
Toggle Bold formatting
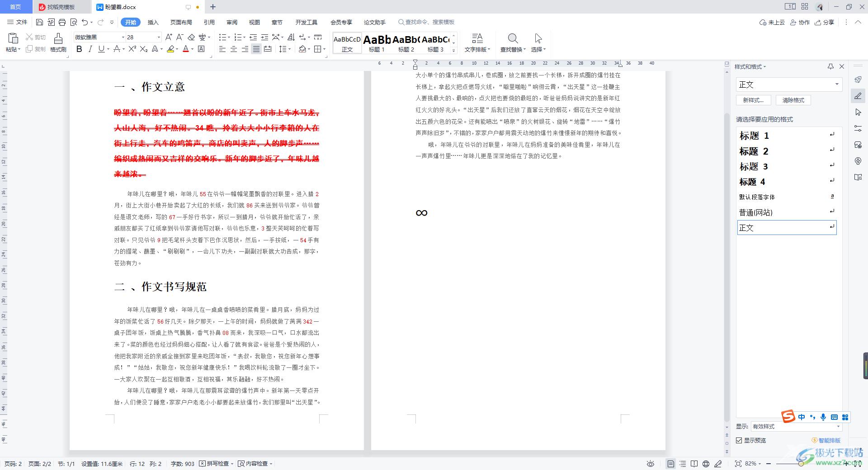(x=79, y=49)
